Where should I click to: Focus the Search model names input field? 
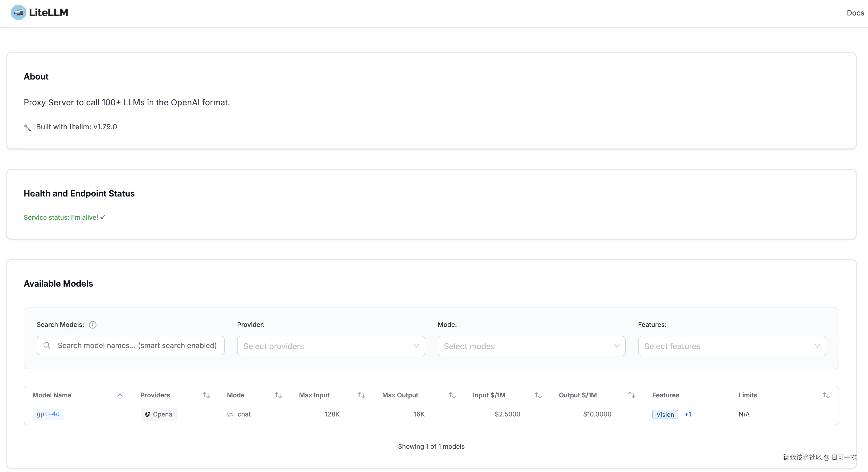(x=137, y=345)
